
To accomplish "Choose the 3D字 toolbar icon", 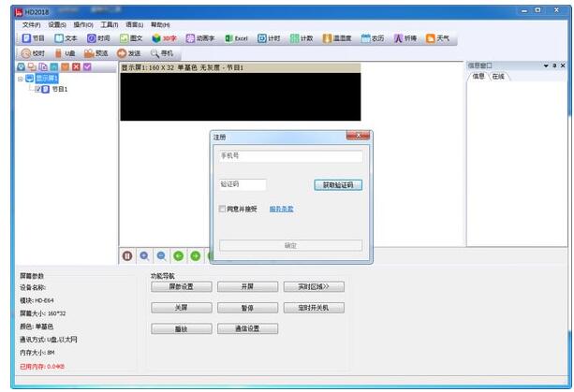I will pos(164,38).
